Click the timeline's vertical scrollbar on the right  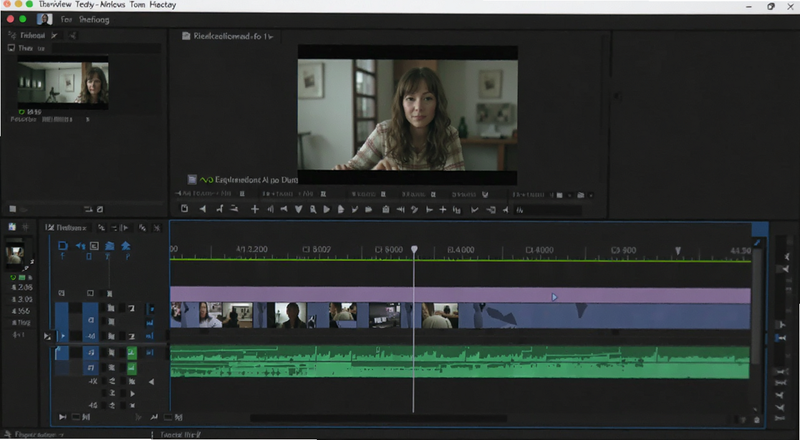[757, 306]
